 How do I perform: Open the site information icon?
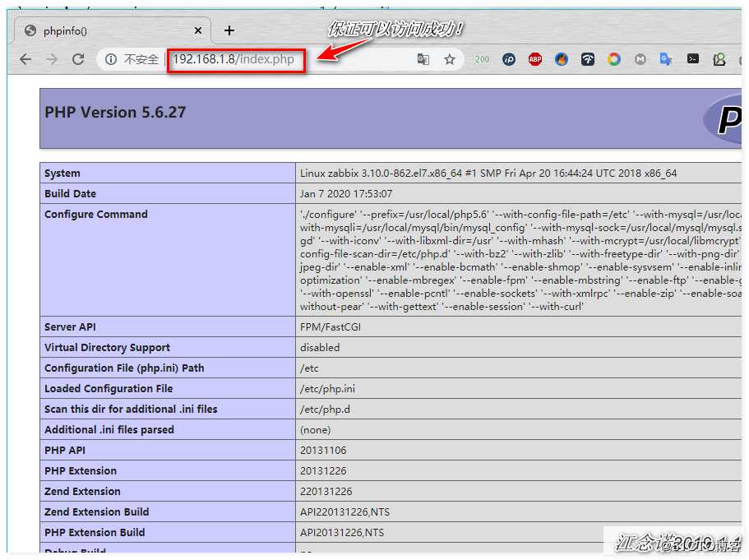[x=111, y=59]
